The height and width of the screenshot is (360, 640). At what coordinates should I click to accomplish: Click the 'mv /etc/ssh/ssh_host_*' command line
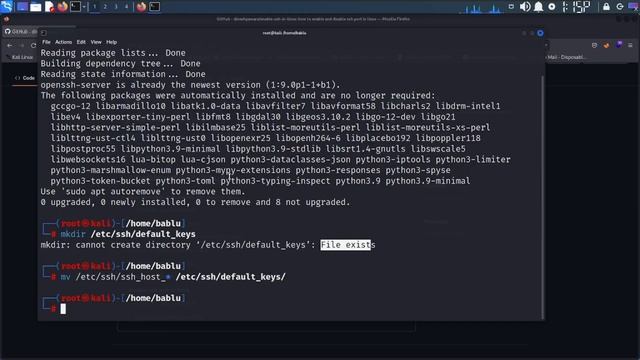pyautogui.click(x=173, y=277)
